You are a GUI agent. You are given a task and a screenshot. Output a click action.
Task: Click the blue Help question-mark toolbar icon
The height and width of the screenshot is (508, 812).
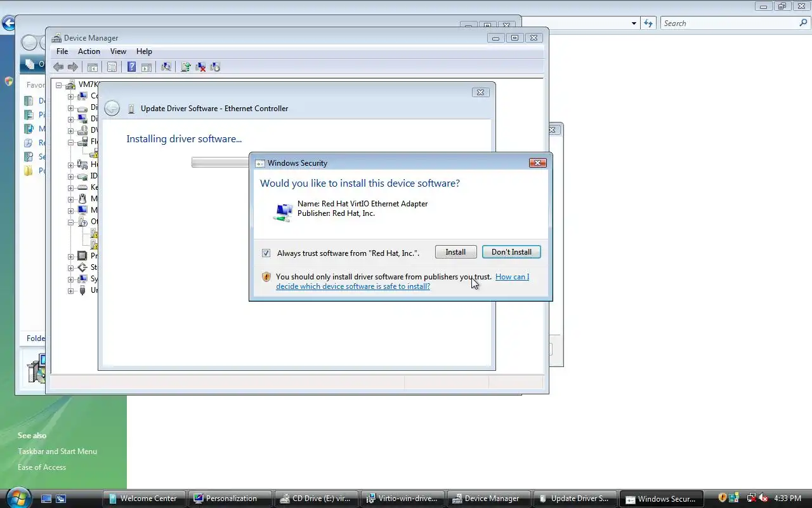(131, 67)
